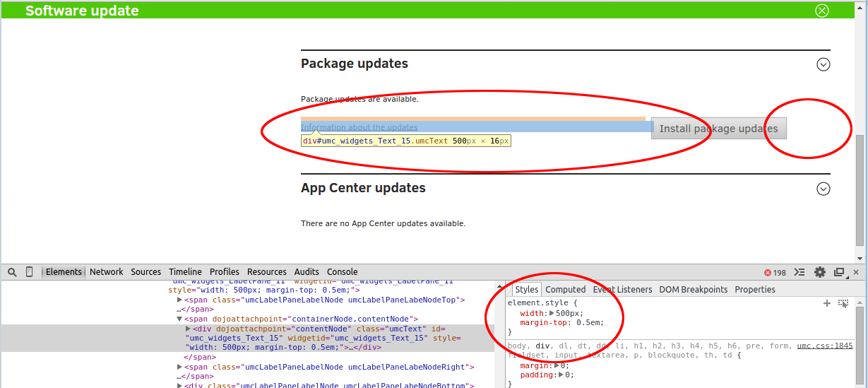The image size is (868, 388).
Task: Show the console drawer icon
Action: 799,272
